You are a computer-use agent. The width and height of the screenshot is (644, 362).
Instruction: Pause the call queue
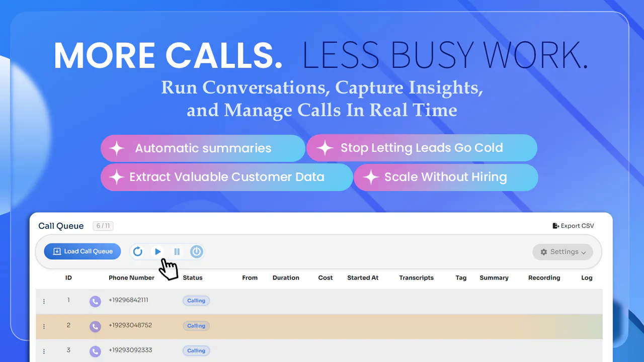(177, 251)
